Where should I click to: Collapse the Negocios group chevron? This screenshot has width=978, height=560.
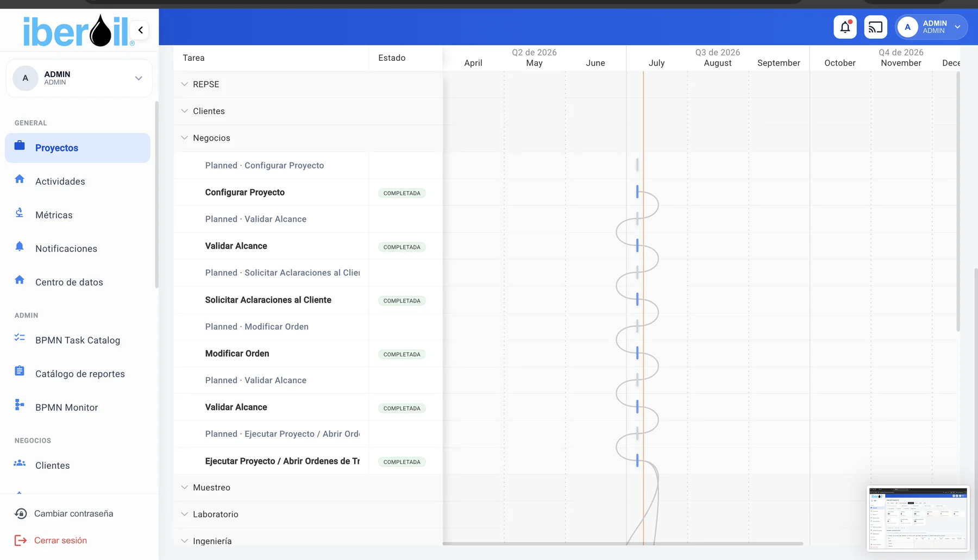pos(185,138)
